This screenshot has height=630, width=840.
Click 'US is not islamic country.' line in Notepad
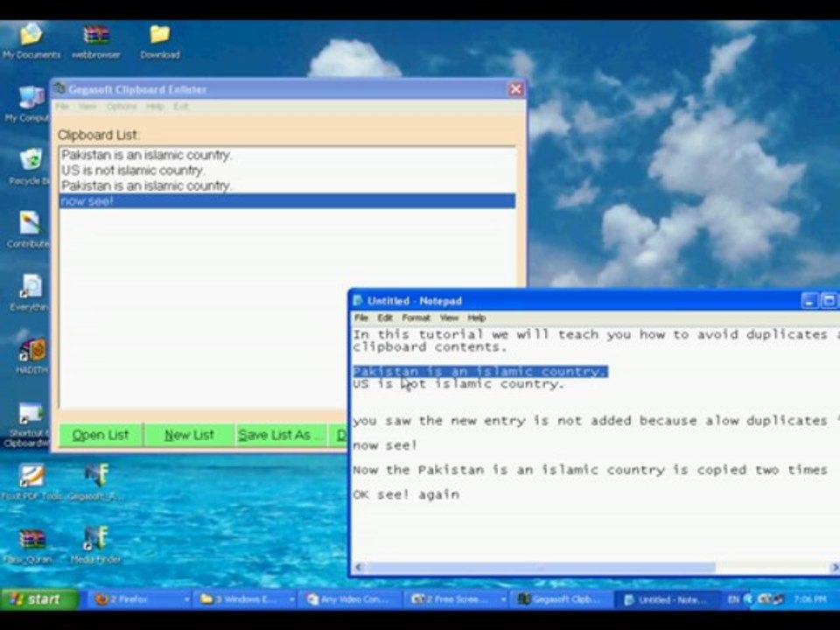[x=458, y=384]
